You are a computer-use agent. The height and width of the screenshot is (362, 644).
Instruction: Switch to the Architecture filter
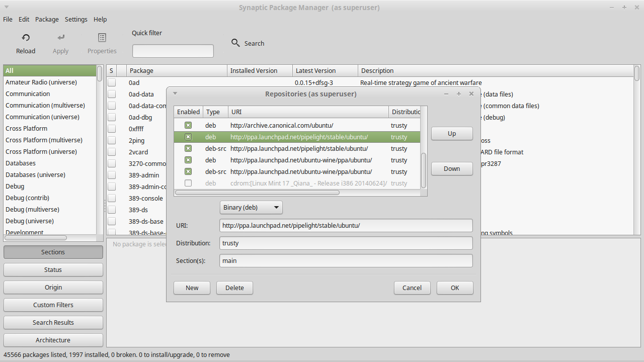[x=53, y=340]
